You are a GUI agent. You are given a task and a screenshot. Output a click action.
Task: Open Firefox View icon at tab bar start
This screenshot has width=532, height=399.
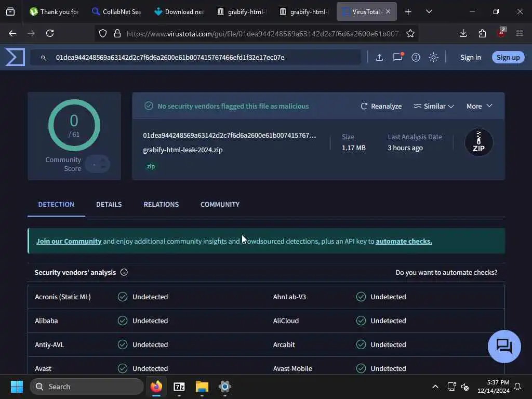pyautogui.click(x=10, y=12)
